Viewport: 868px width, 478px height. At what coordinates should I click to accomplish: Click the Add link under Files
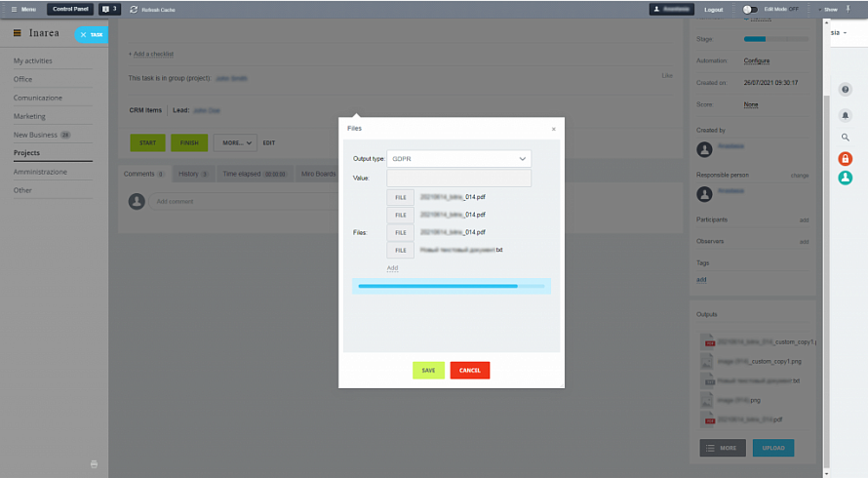392,267
